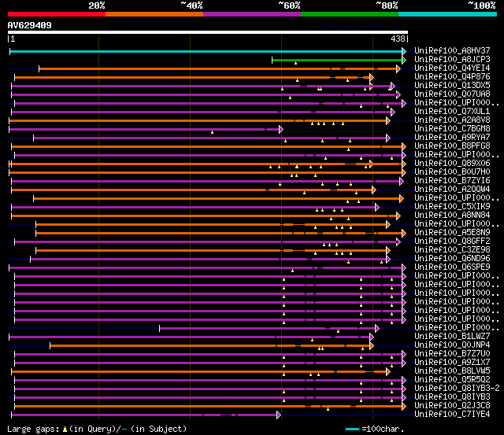This screenshot has width=504, height=435.
Task: Click the UniRef100_Q5R5Q2 label
Action: click(x=452, y=379)
